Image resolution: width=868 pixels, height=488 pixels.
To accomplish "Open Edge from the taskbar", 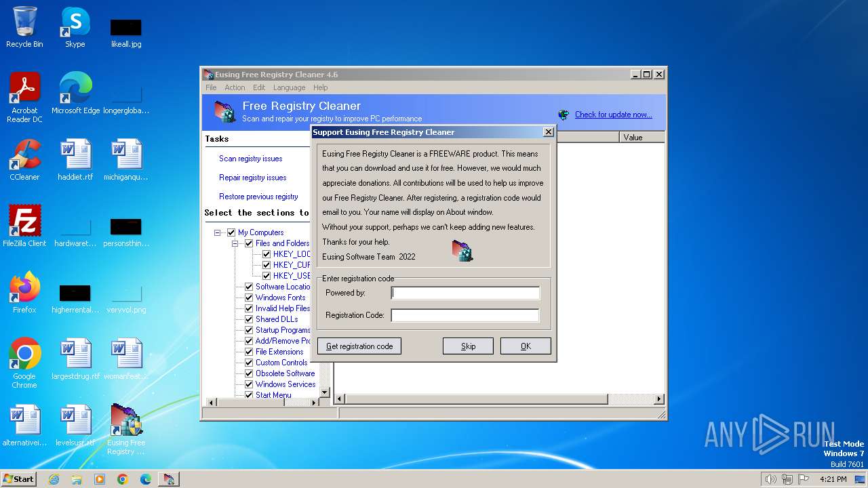I will [x=146, y=479].
